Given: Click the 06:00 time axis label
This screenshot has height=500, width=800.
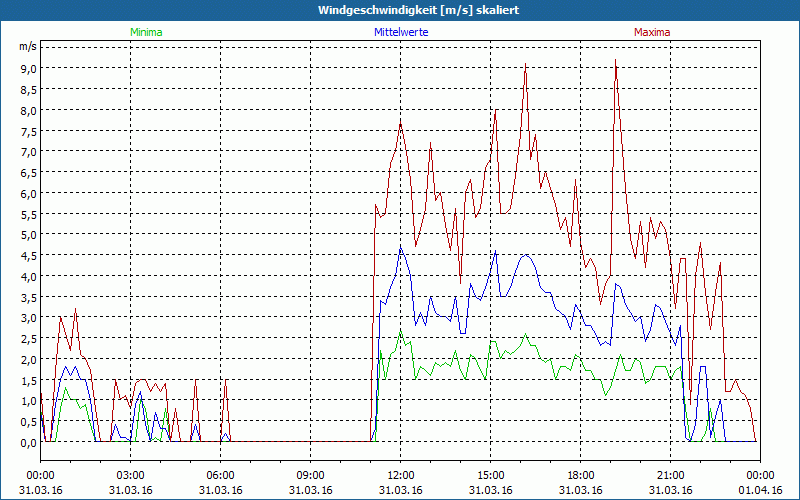Looking at the screenshot, I should 220,476.
